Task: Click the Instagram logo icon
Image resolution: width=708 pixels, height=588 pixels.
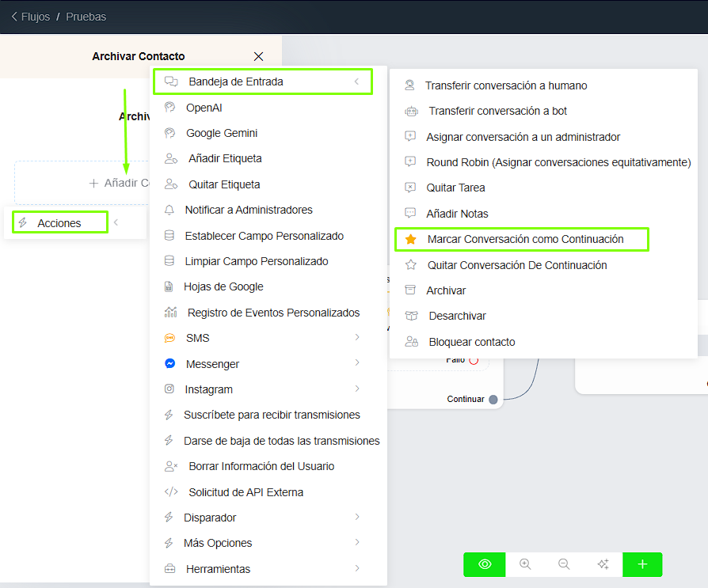Action: click(x=169, y=389)
